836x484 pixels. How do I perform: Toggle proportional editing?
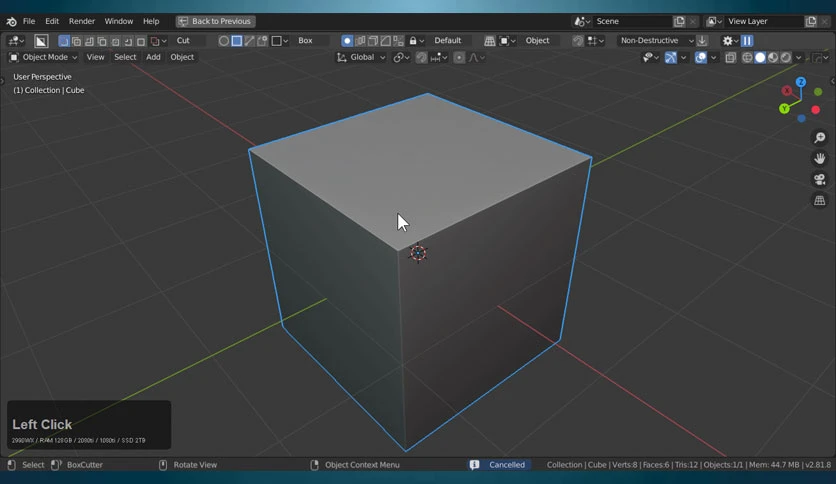pyautogui.click(x=459, y=57)
